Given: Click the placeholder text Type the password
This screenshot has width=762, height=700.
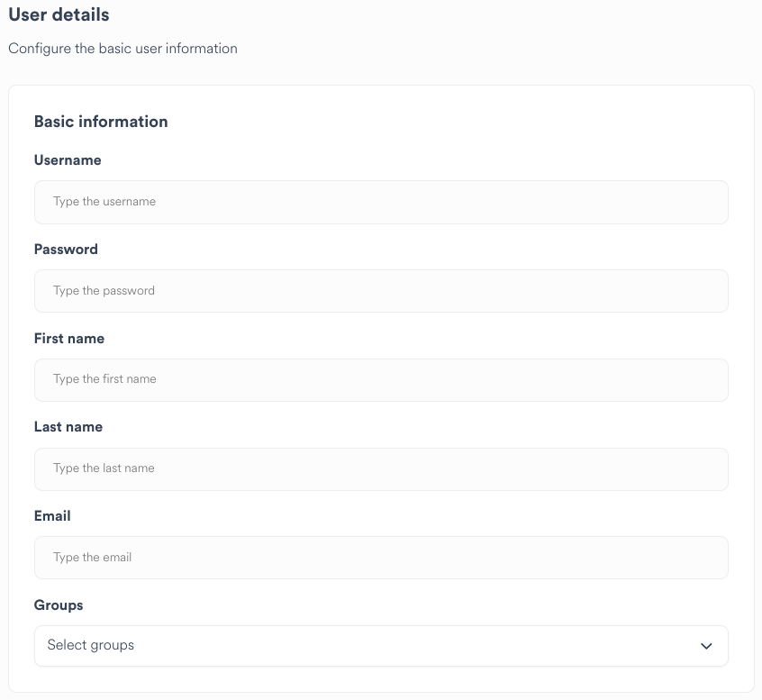Looking at the screenshot, I should click(x=104, y=290).
